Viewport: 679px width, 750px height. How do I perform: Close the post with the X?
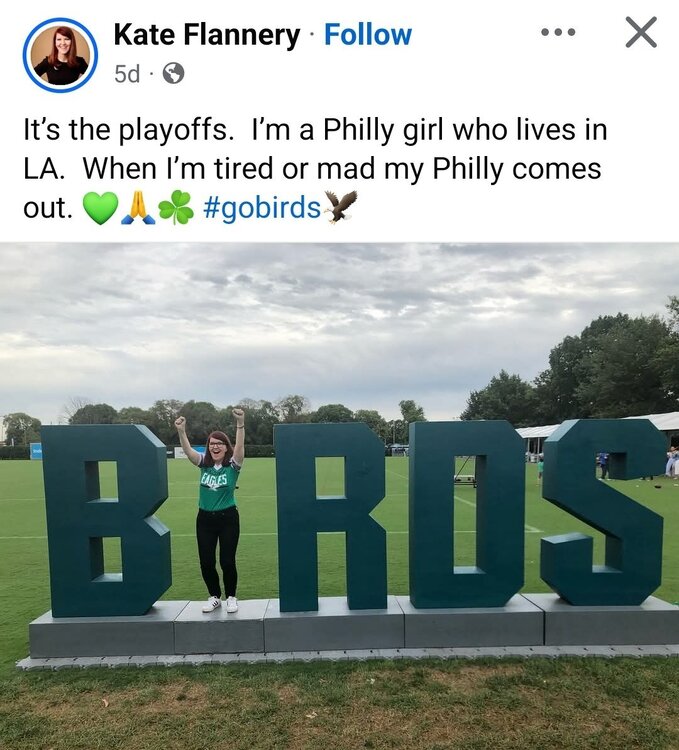click(x=641, y=32)
